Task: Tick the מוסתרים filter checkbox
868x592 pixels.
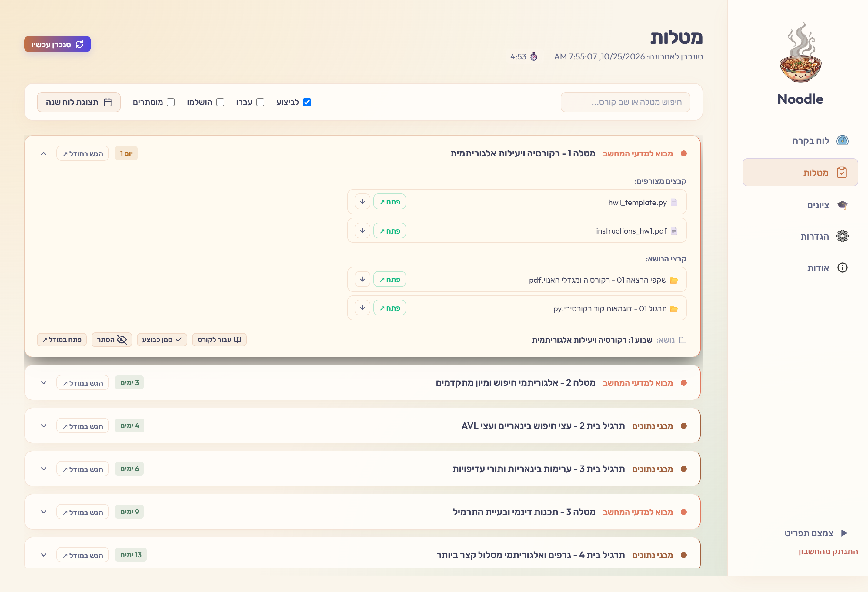Action: click(171, 102)
